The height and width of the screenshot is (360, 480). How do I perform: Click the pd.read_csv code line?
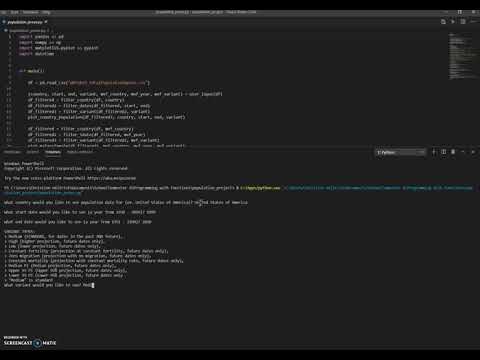(x=89, y=83)
